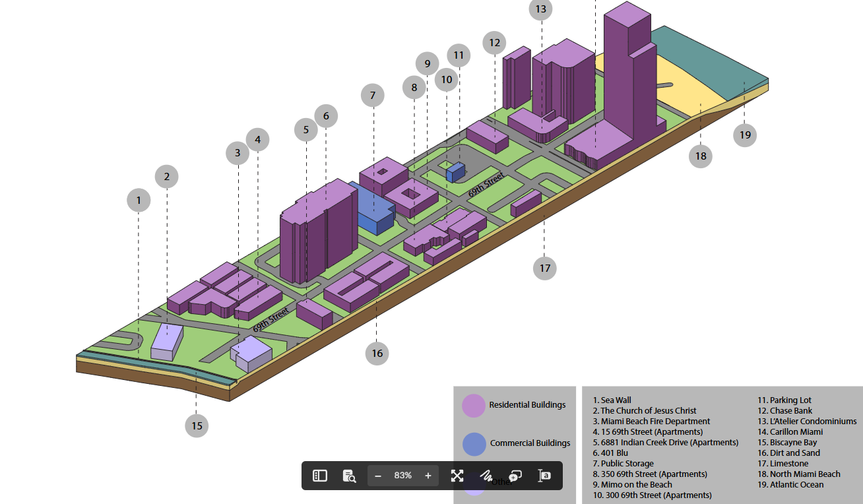Click the numbered marker 9 circle
Image resolution: width=863 pixels, height=504 pixels.
(x=428, y=64)
